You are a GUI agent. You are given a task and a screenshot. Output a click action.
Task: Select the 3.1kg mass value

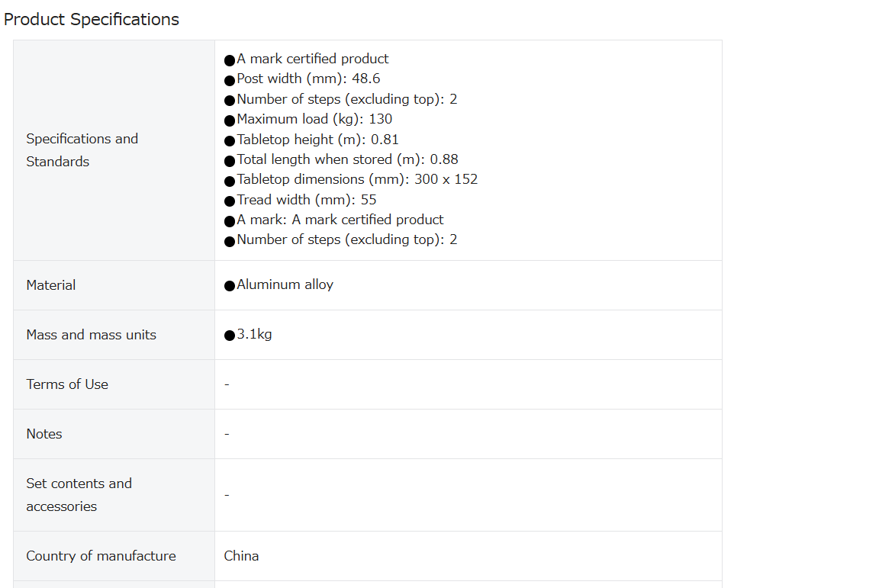coord(254,334)
